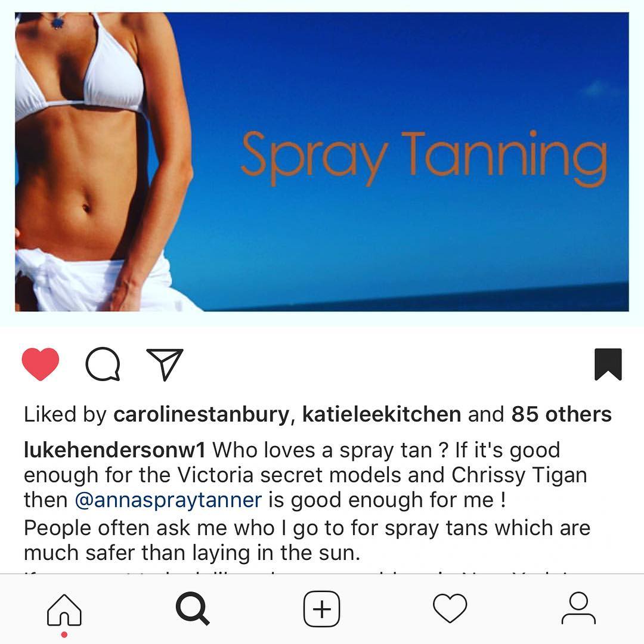Open carolinestanbury's profile from likes
The width and height of the screenshot is (644, 644).
pos(202,414)
